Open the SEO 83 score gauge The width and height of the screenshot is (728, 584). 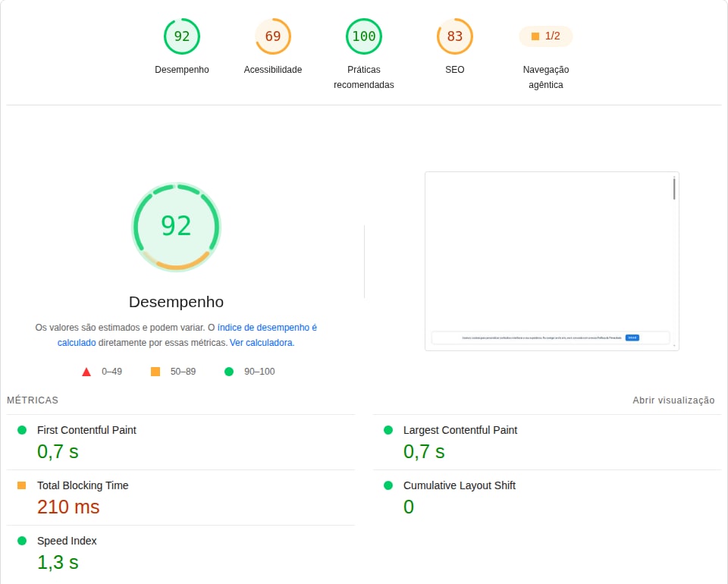tap(455, 36)
